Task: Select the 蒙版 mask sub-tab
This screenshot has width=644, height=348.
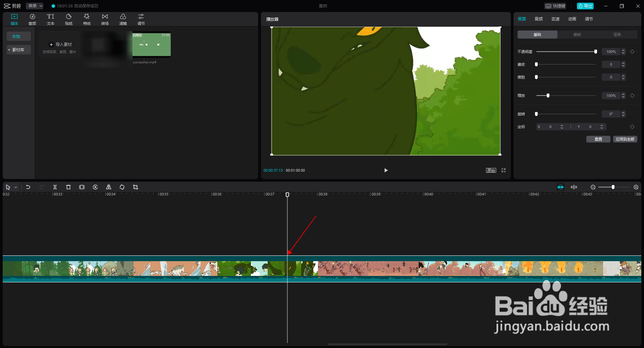Action: [577, 35]
